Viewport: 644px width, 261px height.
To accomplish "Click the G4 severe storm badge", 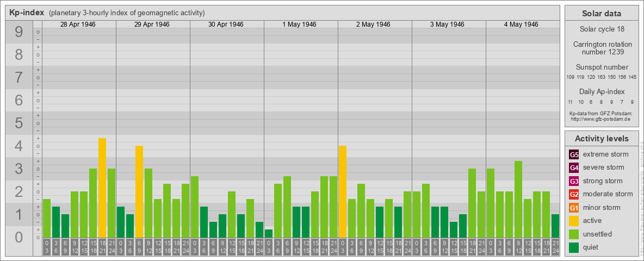I will pyautogui.click(x=574, y=167).
